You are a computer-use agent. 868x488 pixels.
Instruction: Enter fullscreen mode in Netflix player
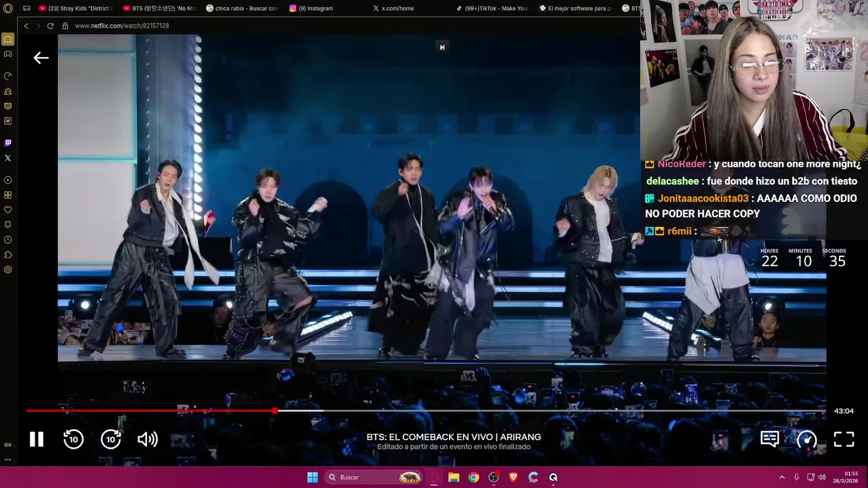click(844, 439)
